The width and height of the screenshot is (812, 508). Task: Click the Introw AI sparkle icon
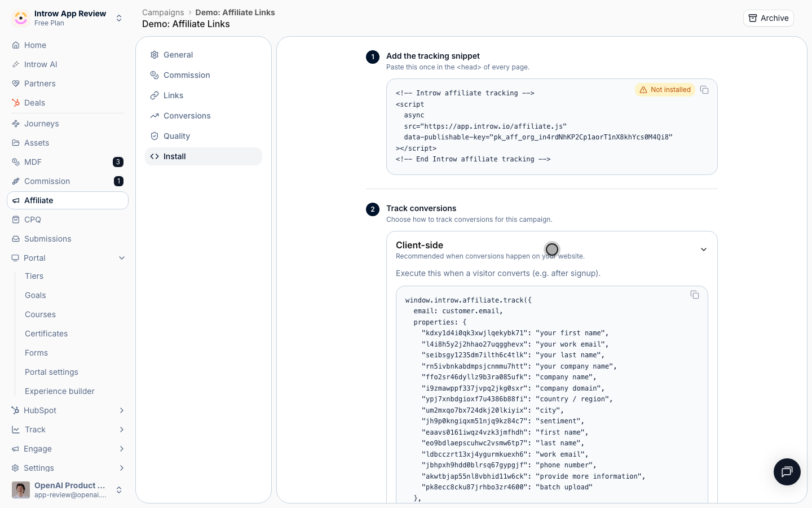[x=16, y=64]
